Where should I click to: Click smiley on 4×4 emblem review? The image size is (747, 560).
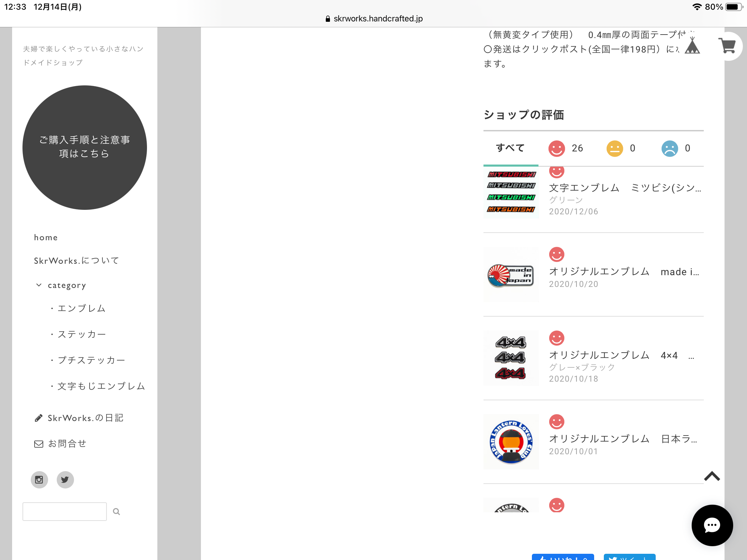click(556, 338)
